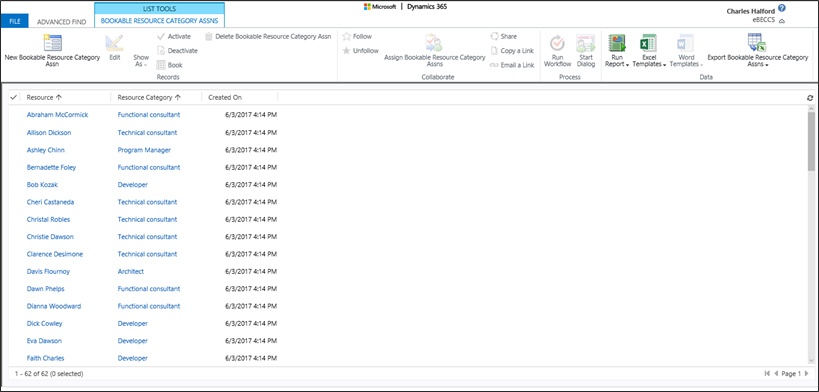Toggle select-all checkmark in grid header
The width and height of the screenshot is (819, 392).
click(14, 97)
